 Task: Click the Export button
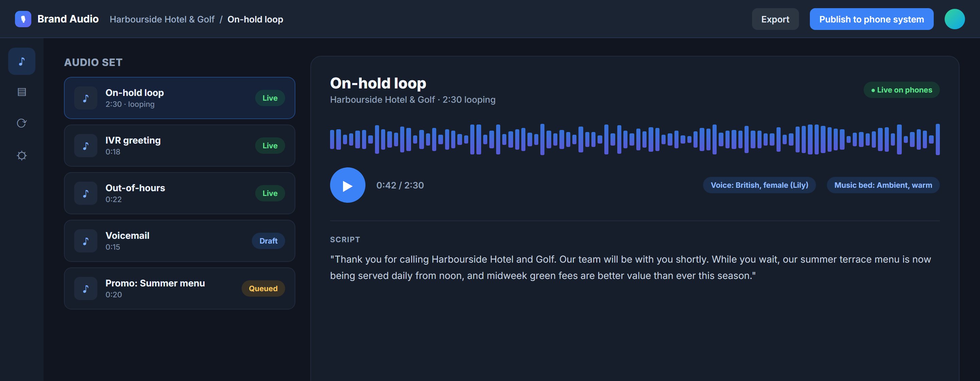(x=775, y=19)
